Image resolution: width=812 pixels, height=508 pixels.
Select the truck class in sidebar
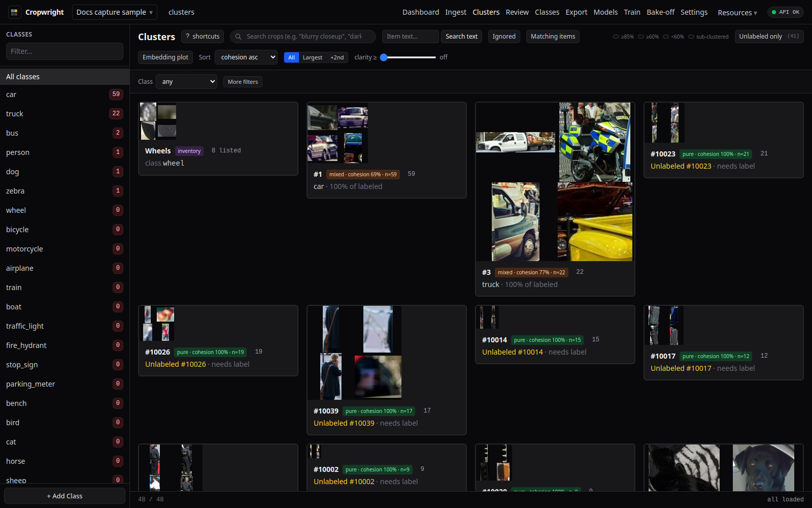click(x=64, y=114)
